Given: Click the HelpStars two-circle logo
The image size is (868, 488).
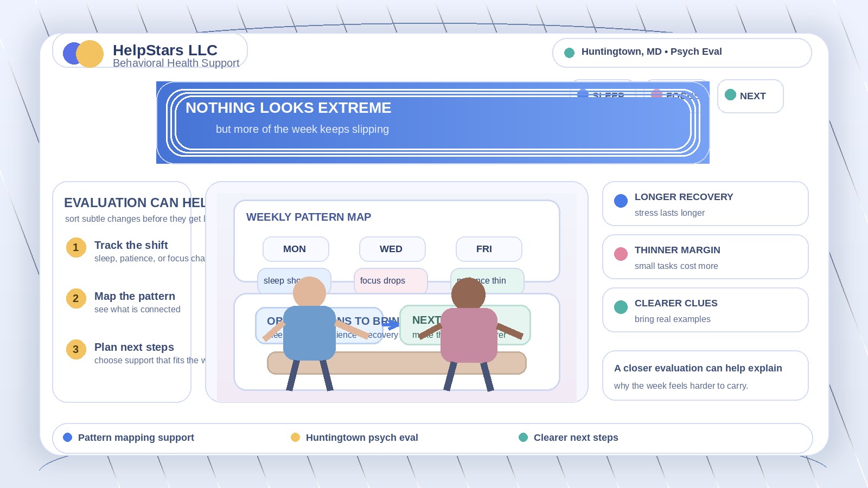Looking at the screenshot, I should 83,54.
